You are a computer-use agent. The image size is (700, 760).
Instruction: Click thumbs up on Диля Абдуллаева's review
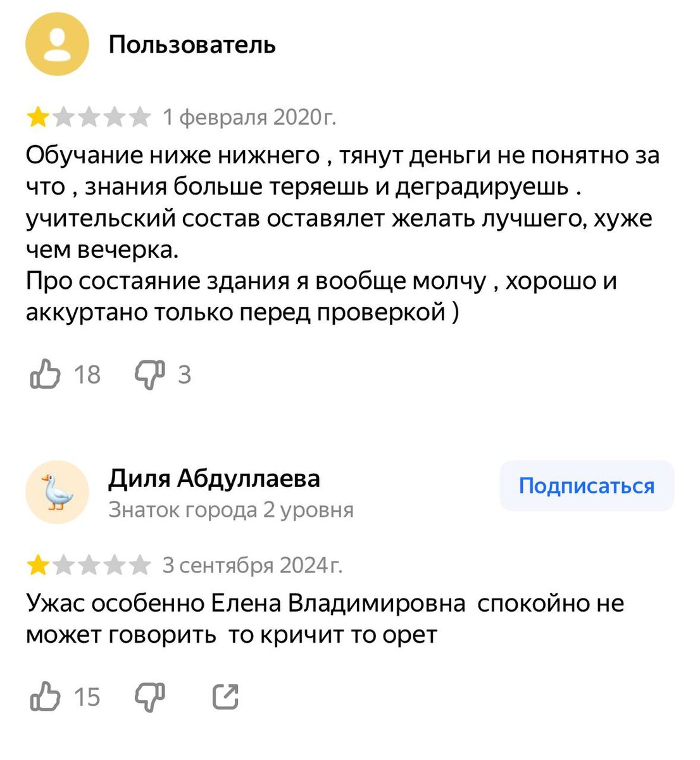pos(45,697)
